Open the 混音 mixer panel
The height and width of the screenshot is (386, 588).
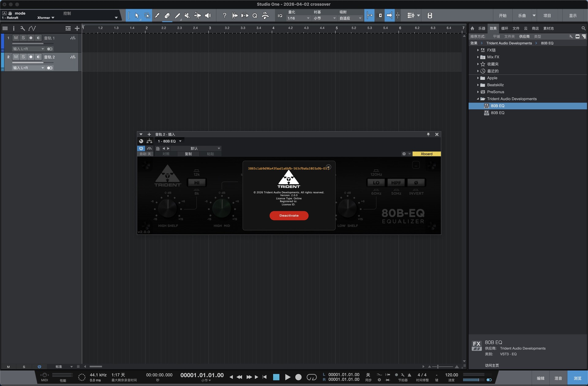[x=558, y=378]
